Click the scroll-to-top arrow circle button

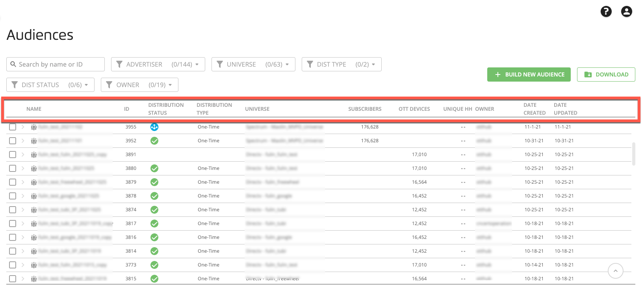pos(615,271)
